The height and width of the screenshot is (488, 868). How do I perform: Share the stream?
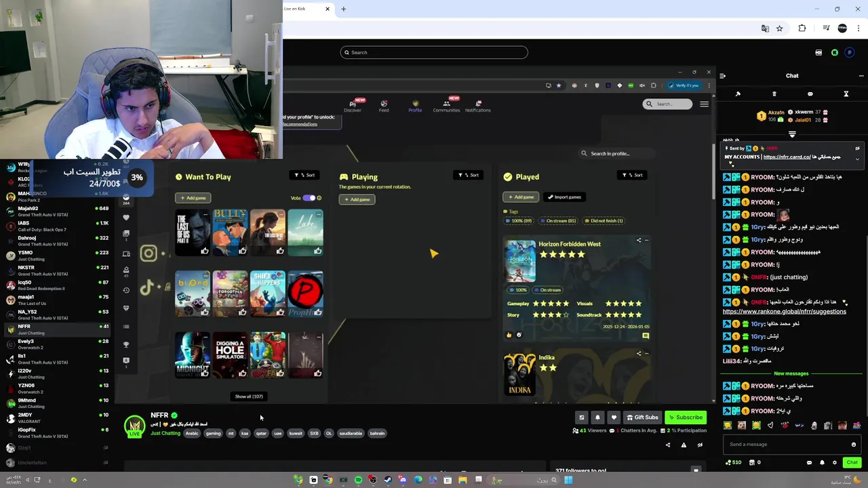(x=667, y=445)
